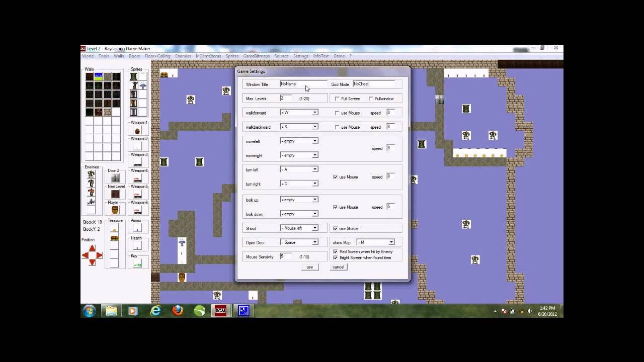
Task: Select the tan brick wall tile in Walls
Action: (108, 112)
